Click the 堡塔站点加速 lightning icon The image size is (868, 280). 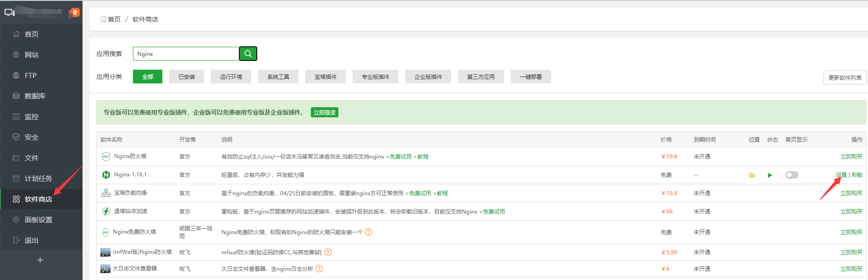tap(106, 211)
